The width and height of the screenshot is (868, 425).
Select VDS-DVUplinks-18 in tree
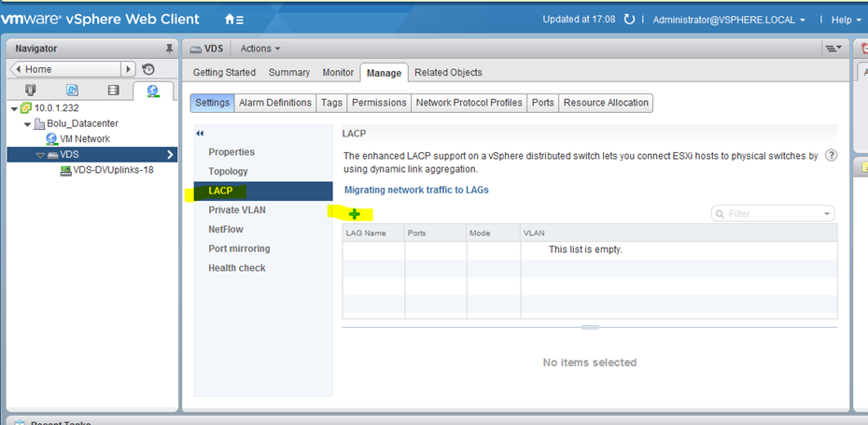tap(114, 171)
